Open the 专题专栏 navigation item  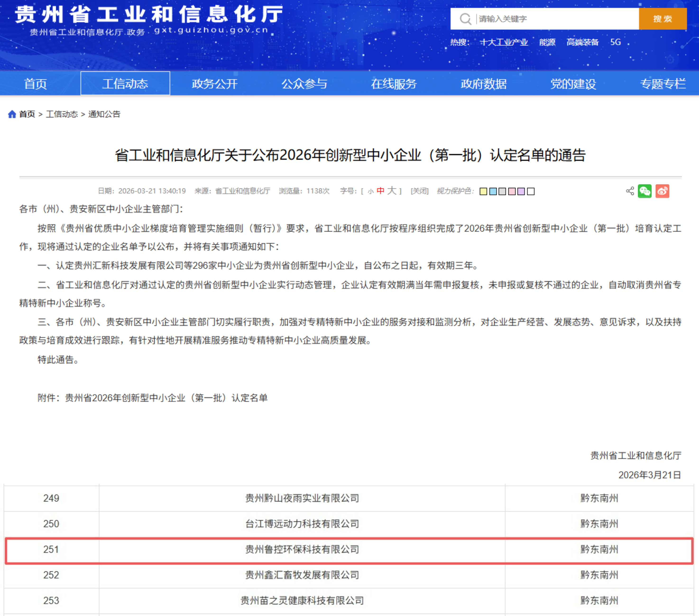click(663, 83)
